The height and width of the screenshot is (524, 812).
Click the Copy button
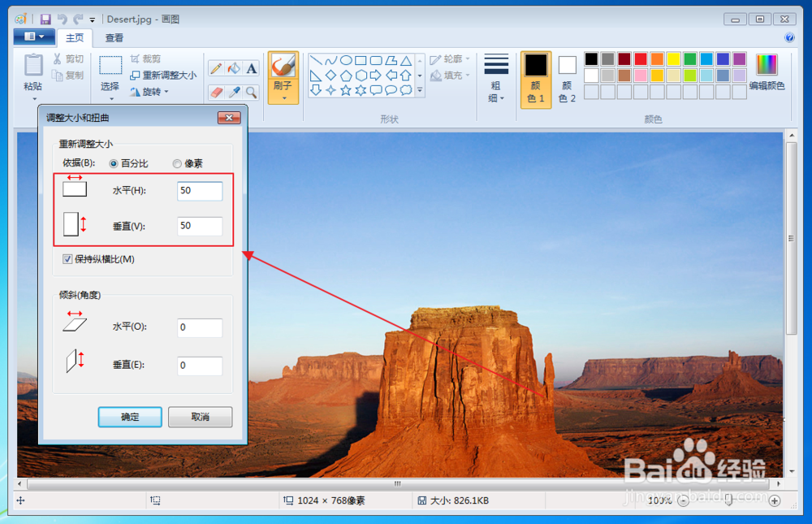(68, 76)
